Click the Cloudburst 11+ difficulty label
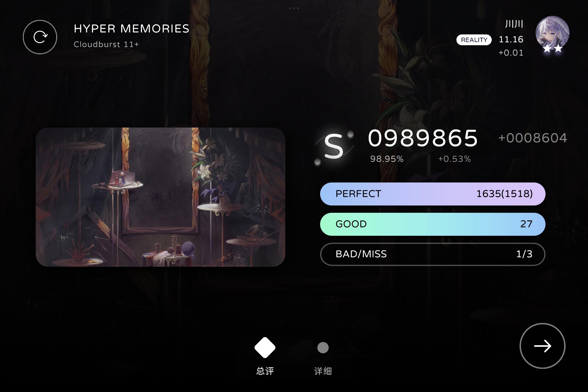The height and width of the screenshot is (392, 588). coord(106,44)
